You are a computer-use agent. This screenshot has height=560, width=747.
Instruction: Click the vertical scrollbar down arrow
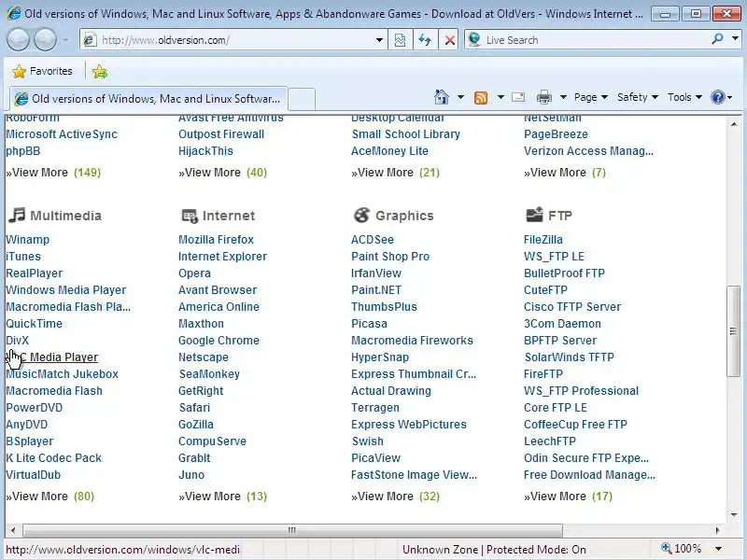point(733,514)
